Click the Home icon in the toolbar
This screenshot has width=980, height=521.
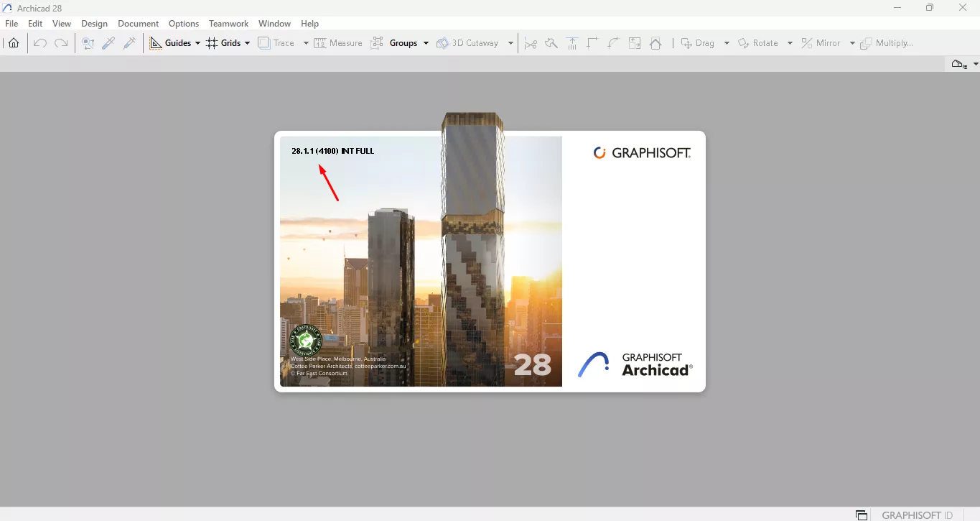14,43
